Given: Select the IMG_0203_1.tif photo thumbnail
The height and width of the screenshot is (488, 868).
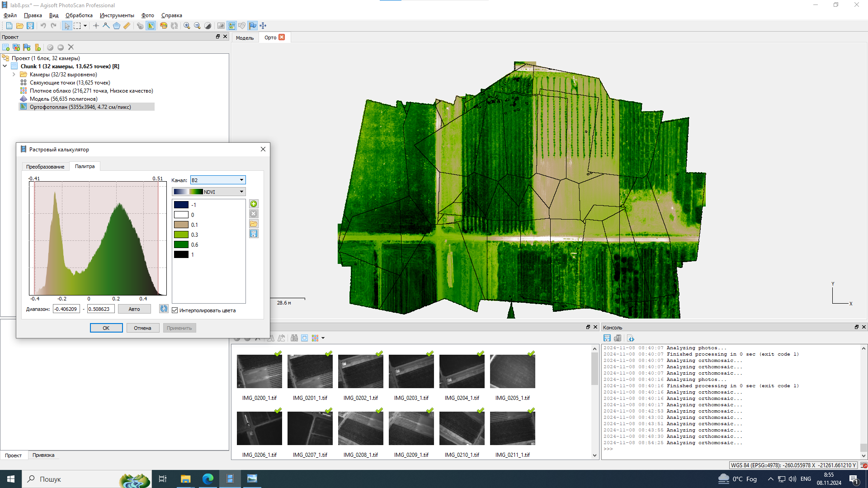Looking at the screenshot, I should pyautogui.click(x=411, y=371).
